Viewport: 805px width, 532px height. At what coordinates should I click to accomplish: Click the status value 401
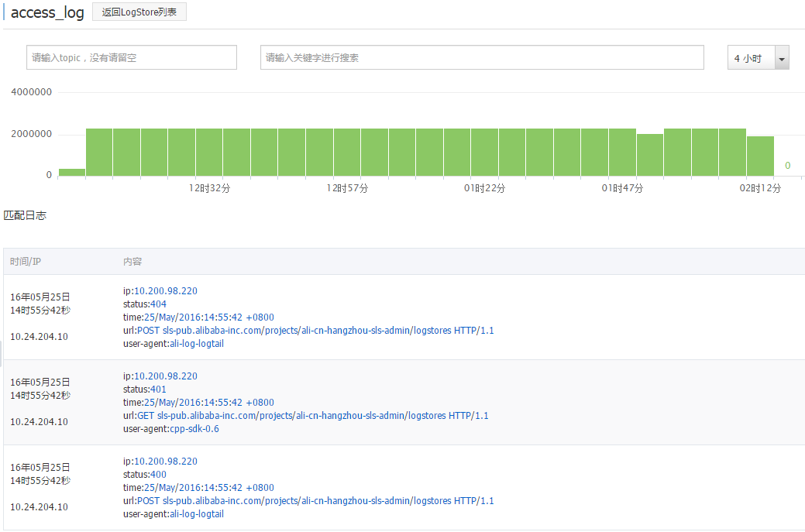(158, 390)
